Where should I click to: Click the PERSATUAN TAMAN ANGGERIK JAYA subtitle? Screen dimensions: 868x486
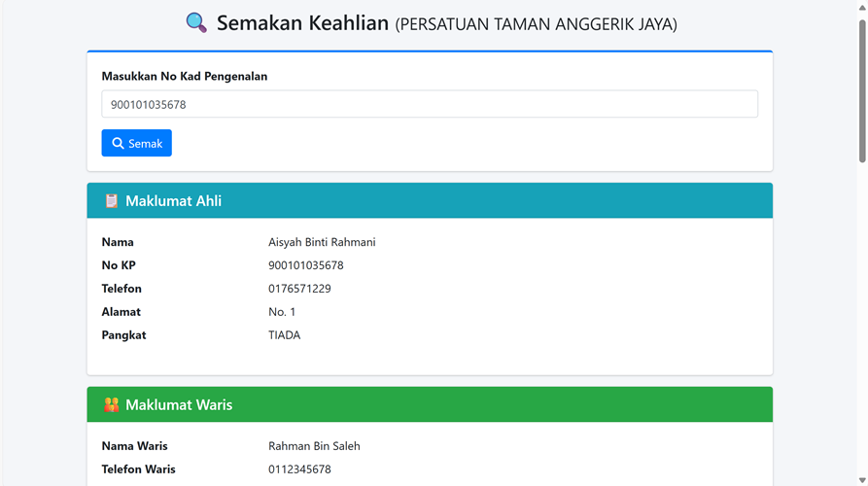pyautogui.click(x=536, y=24)
